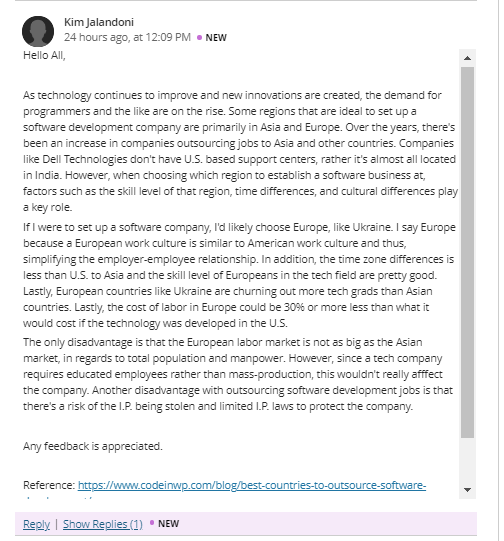Click the Reply link

[37, 524]
